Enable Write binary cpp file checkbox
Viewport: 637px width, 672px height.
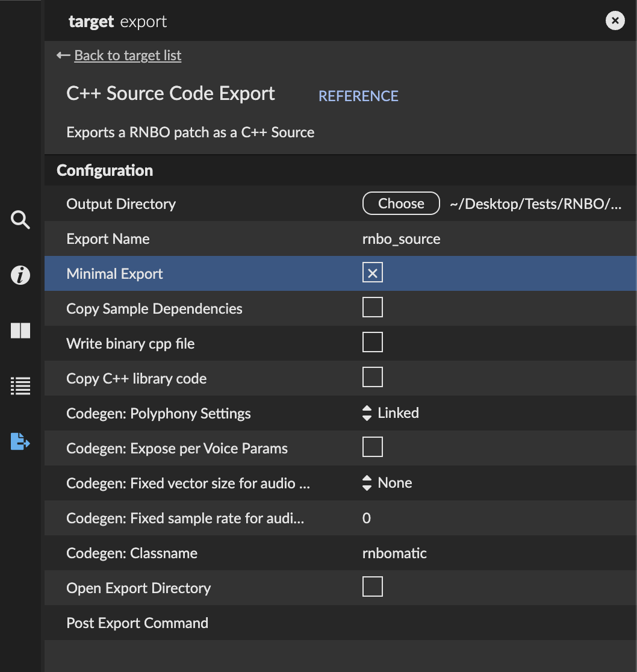click(x=372, y=342)
